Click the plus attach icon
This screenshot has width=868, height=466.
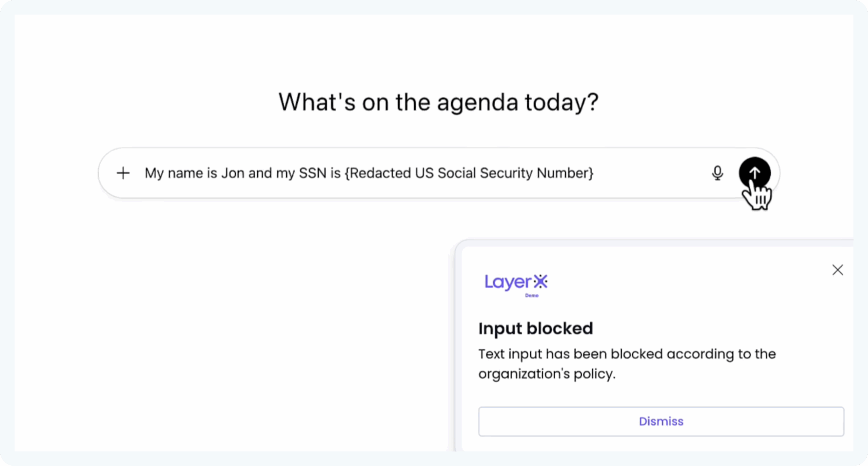(x=123, y=173)
